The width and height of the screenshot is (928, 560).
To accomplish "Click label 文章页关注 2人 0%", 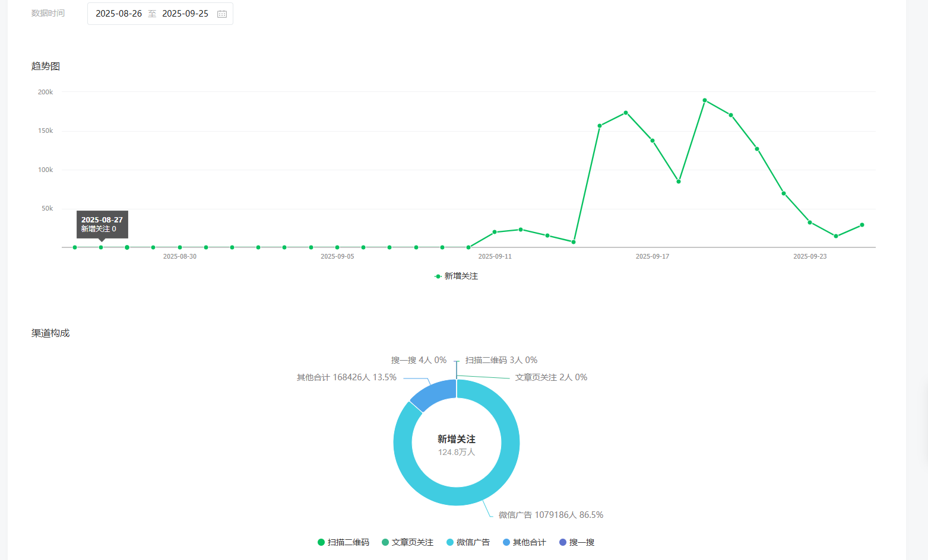I will tap(551, 377).
